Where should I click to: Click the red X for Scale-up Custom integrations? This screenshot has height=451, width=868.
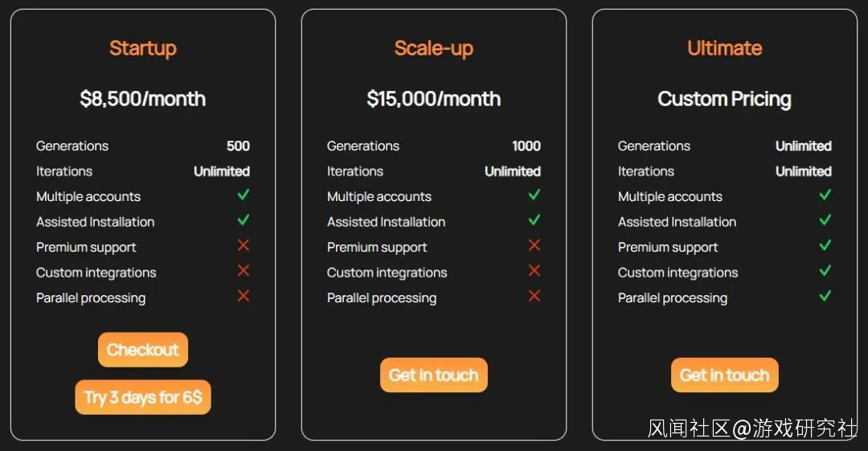[534, 271]
